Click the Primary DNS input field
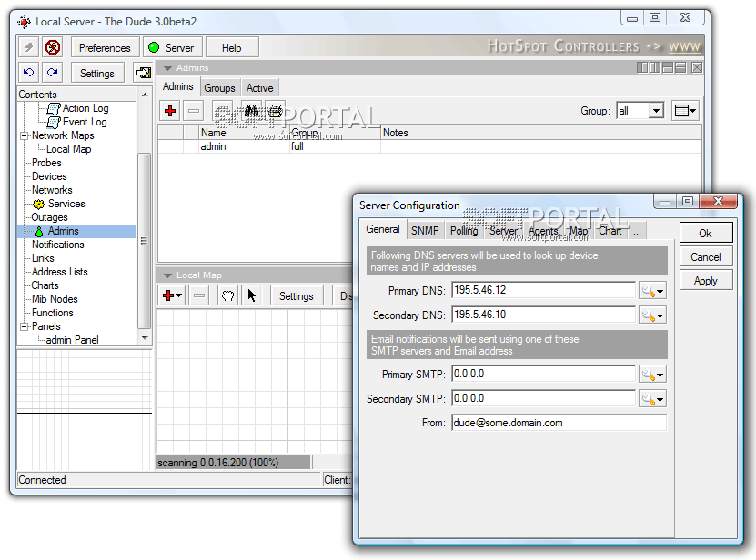The width and height of the screenshot is (756, 560). coord(543,290)
